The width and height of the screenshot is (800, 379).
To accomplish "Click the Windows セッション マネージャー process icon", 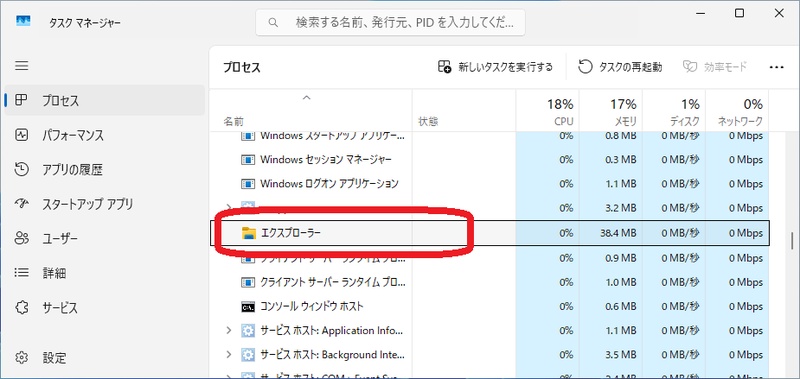I will click(248, 160).
